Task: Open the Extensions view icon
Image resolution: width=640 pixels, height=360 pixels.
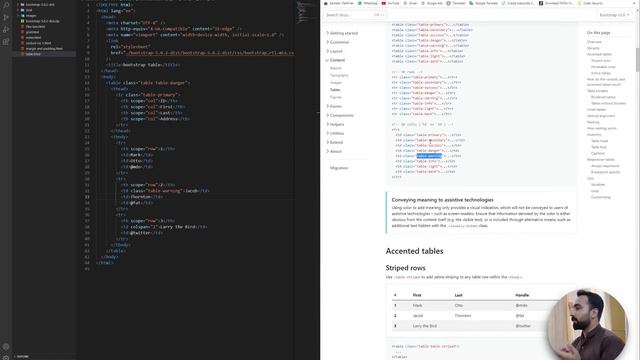Action: pyautogui.click(x=6, y=42)
